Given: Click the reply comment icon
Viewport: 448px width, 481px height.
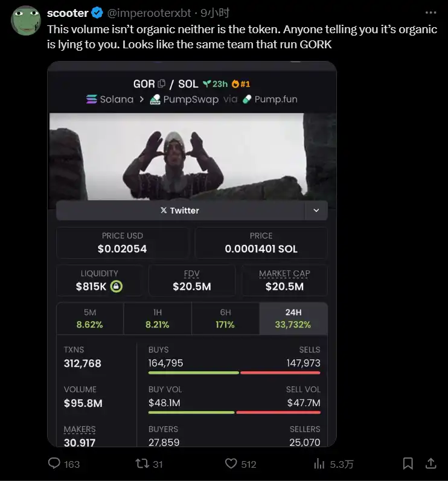Looking at the screenshot, I should [54, 463].
